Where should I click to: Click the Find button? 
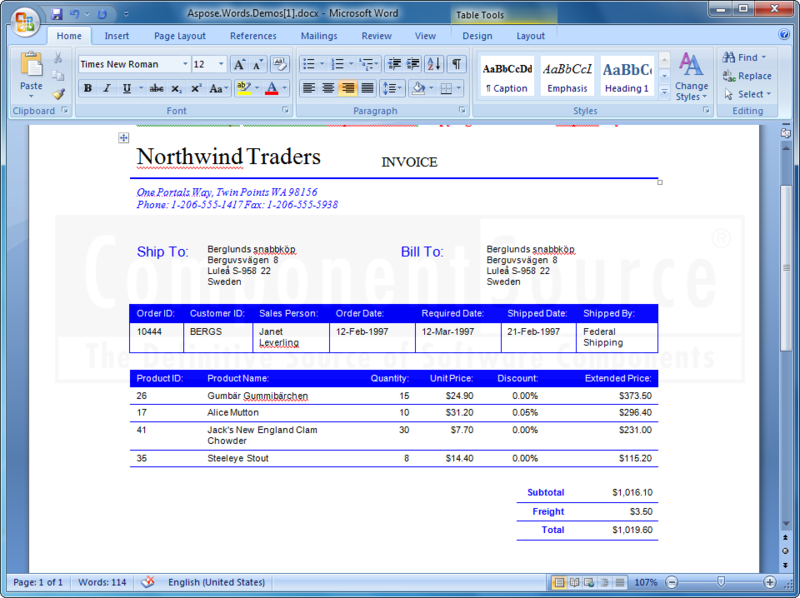coord(744,58)
